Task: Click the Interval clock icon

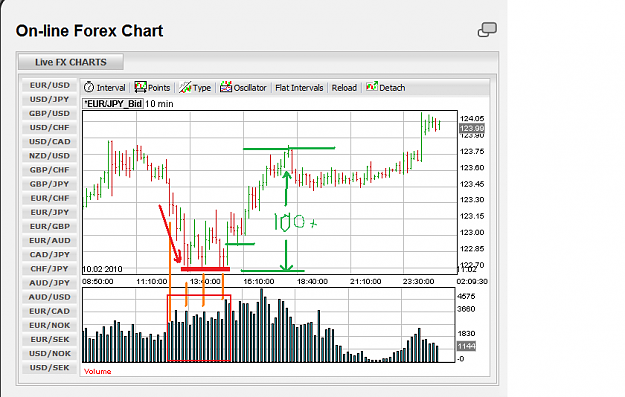Action: pyautogui.click(x=89, y=87)
